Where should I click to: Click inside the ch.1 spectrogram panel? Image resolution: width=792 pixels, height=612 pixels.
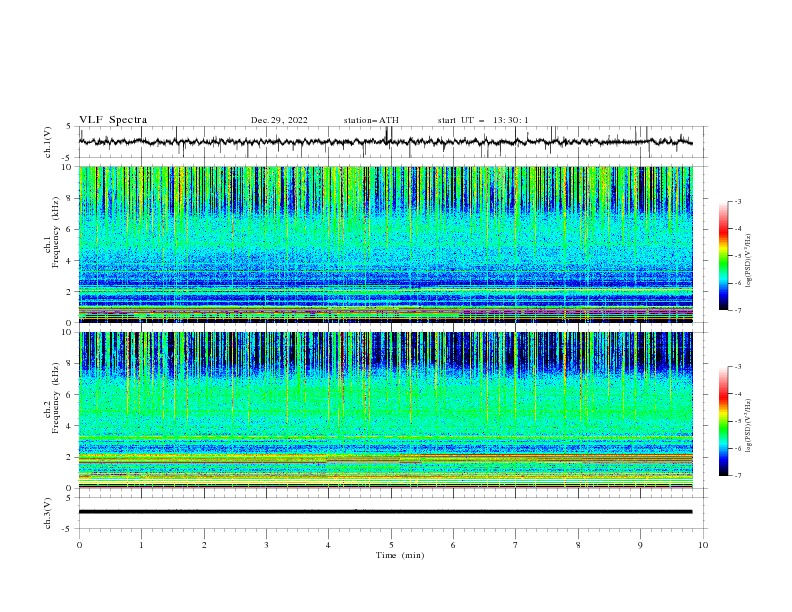pyautogui.click(x=385, y=244)
